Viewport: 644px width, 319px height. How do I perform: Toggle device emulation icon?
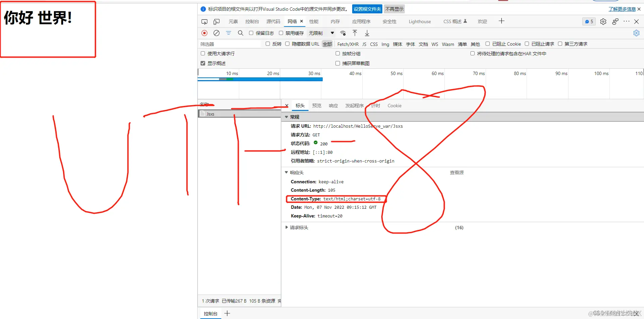pos(217,22)
